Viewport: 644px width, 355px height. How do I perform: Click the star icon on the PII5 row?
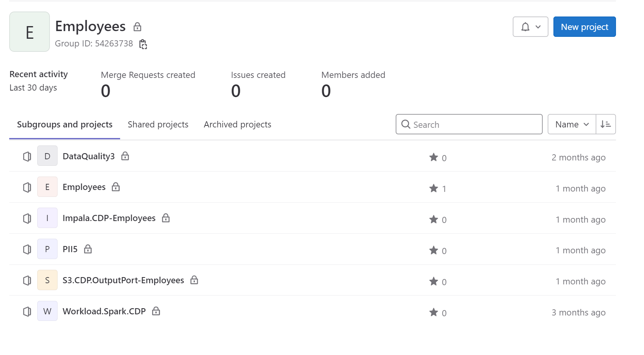(x=434, y=250)
